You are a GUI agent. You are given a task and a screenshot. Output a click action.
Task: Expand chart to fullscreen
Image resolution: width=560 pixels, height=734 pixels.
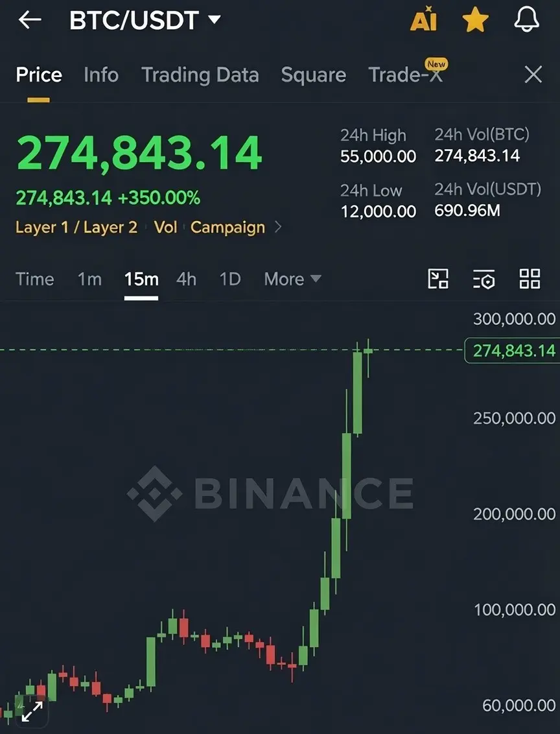point(32,711)
